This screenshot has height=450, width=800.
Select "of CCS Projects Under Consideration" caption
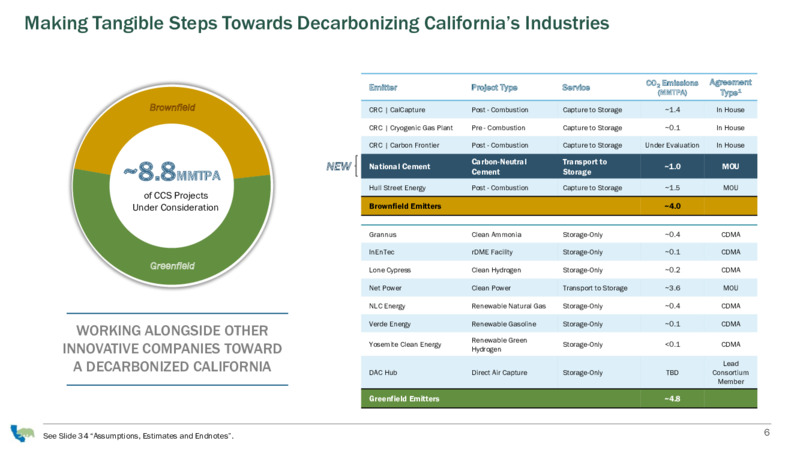[175, 202]
